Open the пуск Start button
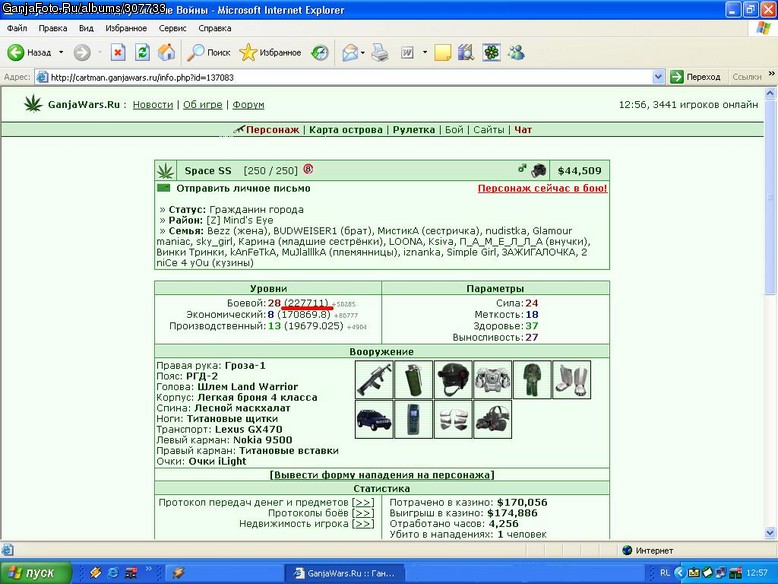Image resolution: width=778 pixels, height=584 pixels. tap(36, 573)
